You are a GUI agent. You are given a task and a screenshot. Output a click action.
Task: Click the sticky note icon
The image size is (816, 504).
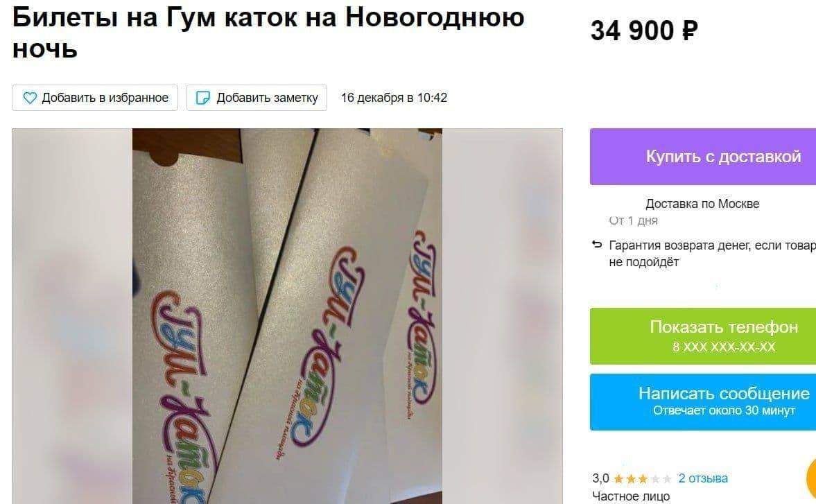pos(203,98)
